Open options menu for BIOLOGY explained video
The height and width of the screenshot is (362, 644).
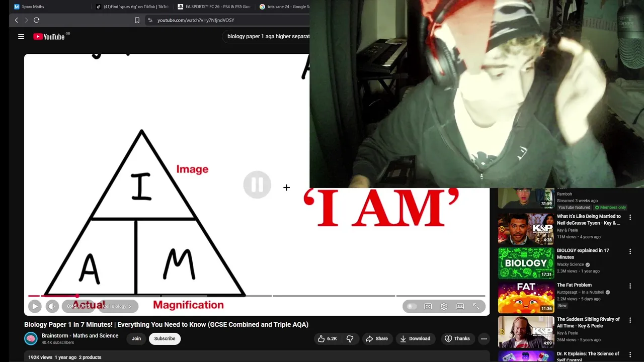click(630, 251)
